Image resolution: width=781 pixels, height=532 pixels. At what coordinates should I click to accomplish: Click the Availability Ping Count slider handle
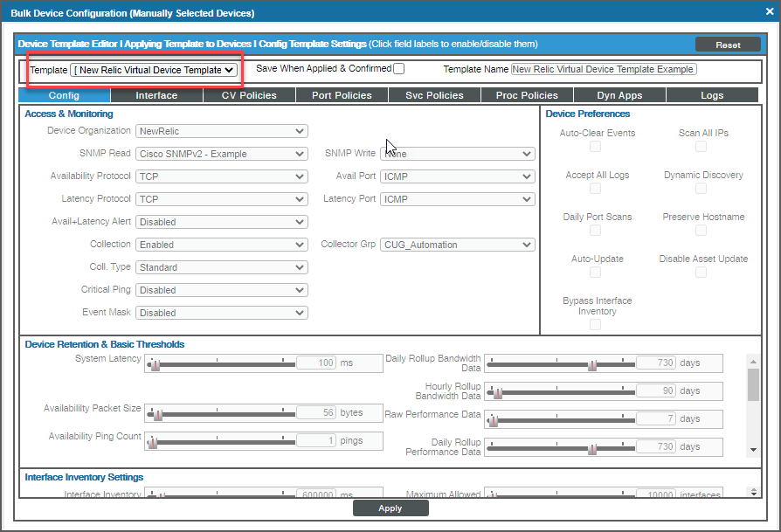(153, 444)
